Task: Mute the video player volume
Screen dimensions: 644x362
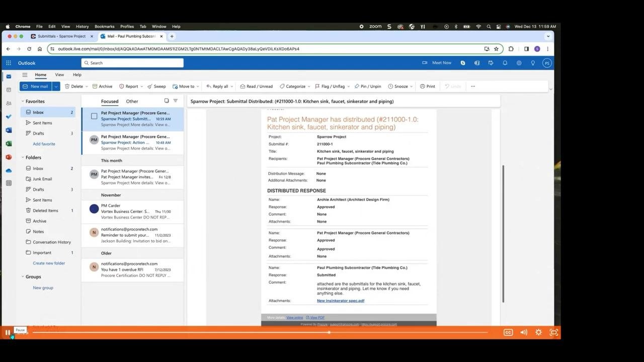Action: pos(524,332)
